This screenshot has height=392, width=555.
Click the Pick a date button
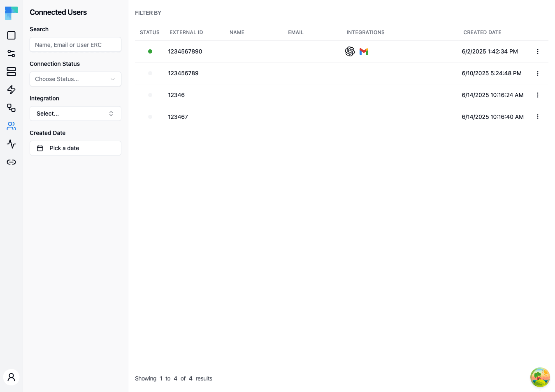tap(75, 148)
